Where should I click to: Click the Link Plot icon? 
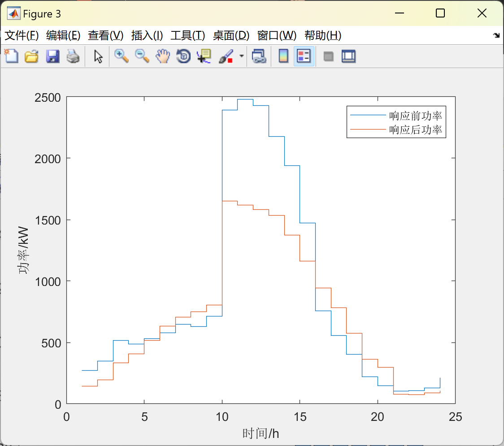[259, 56]
